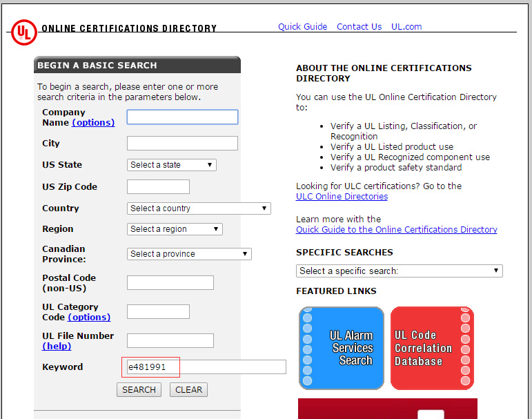Click 'Verify a UL Listed product use' bullet

(392, 146)
